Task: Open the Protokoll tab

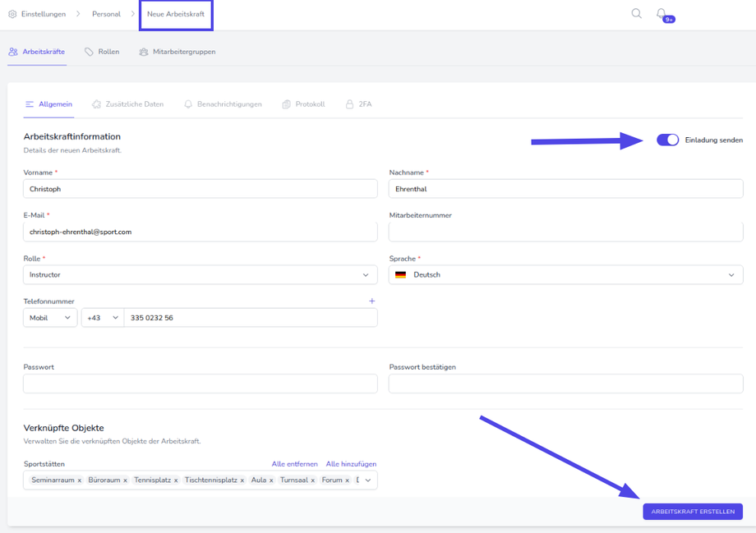Action: click(303, 104)
